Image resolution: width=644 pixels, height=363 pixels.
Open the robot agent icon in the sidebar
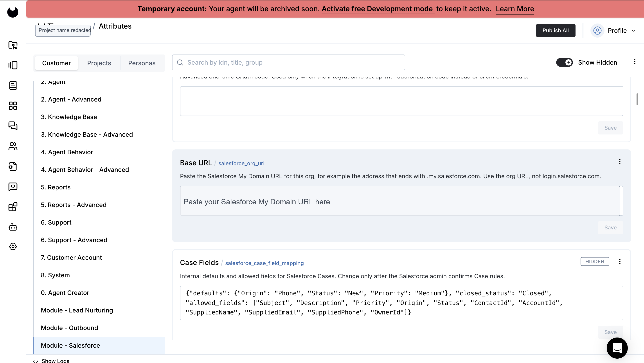click(x=13, y=227)
